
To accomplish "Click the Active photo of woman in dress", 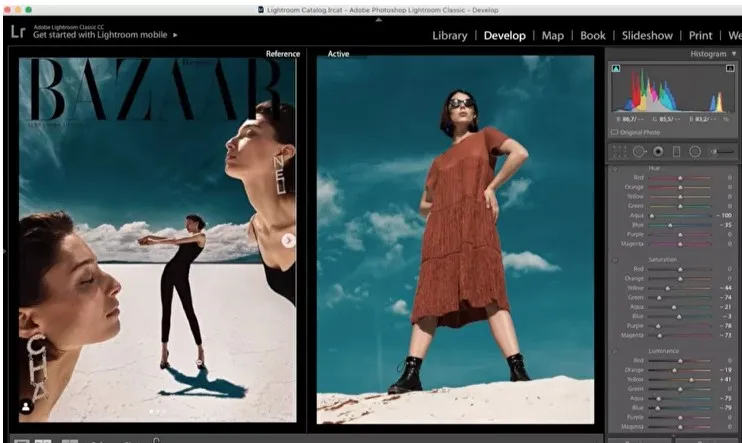I will pos(455,239).
